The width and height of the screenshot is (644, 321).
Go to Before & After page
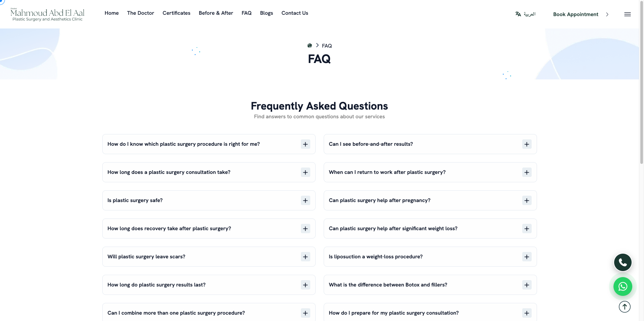point(216,13)
